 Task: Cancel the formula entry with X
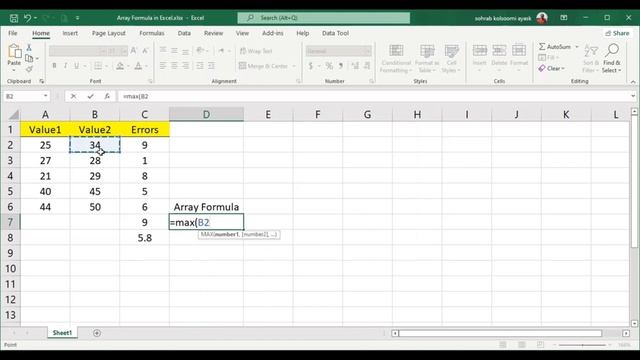point(73,96)
